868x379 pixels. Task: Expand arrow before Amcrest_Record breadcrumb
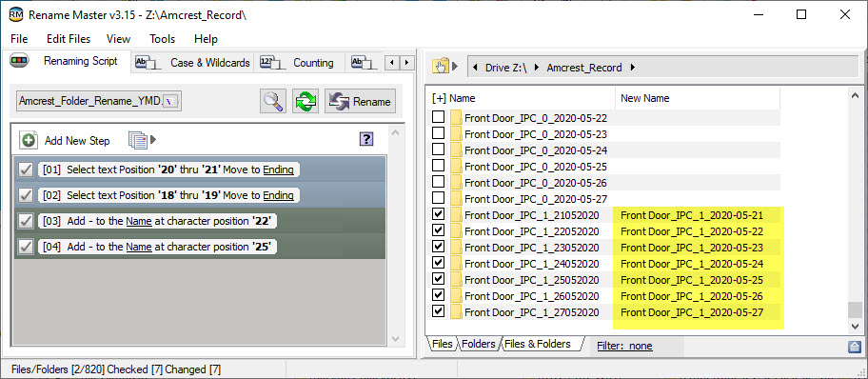pos(537,68)
